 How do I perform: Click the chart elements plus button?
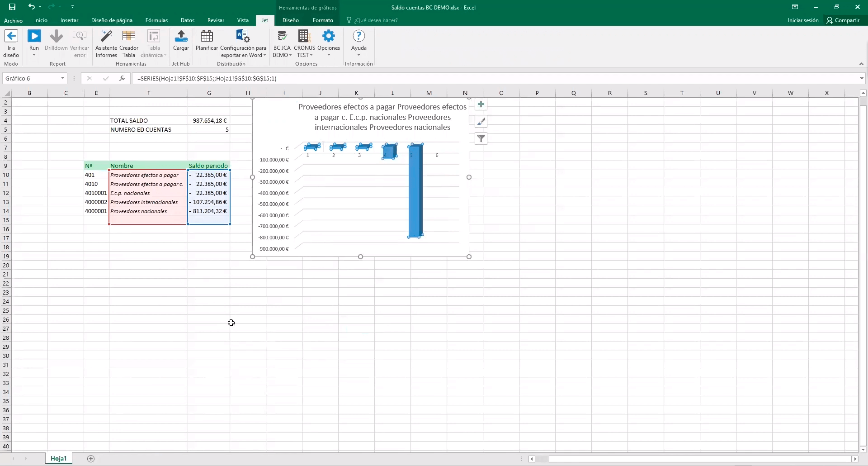[481, 105]
